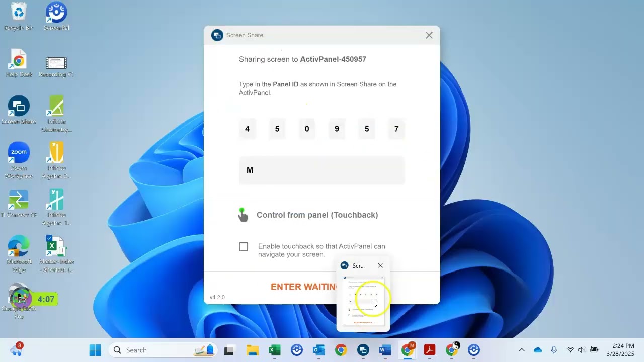The width and height of the screenshot is (644, 362).
Task: Open Outlook from the taskbar
Action: (x=319, y=350)
